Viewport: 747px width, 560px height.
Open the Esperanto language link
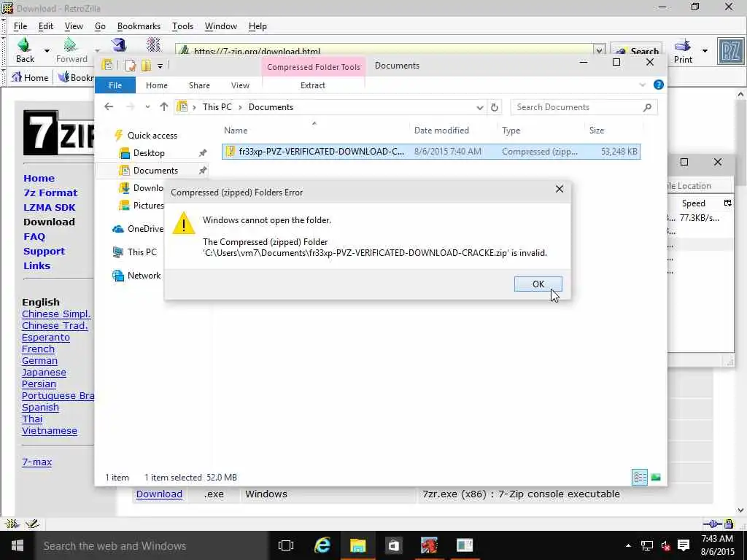point(46,338)
